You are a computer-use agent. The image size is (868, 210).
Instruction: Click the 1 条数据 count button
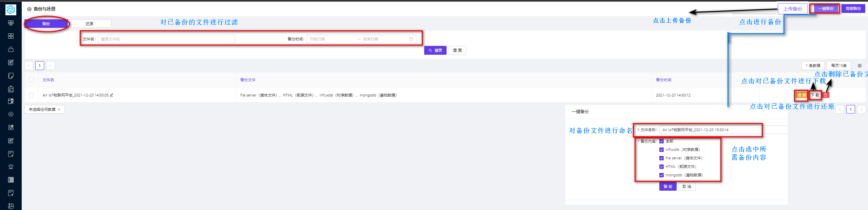pos(813,66)
